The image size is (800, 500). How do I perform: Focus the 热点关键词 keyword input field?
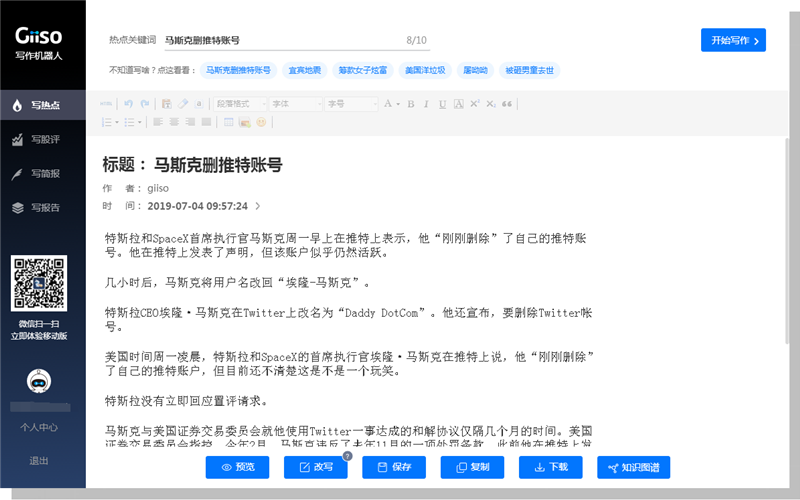click(297, 40)
